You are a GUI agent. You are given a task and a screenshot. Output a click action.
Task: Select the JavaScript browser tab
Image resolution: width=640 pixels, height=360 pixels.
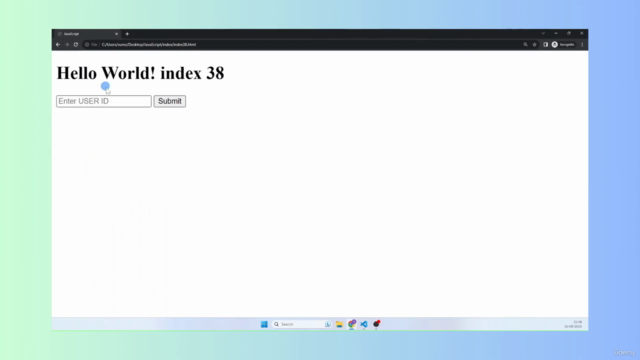tap(87, 34)
